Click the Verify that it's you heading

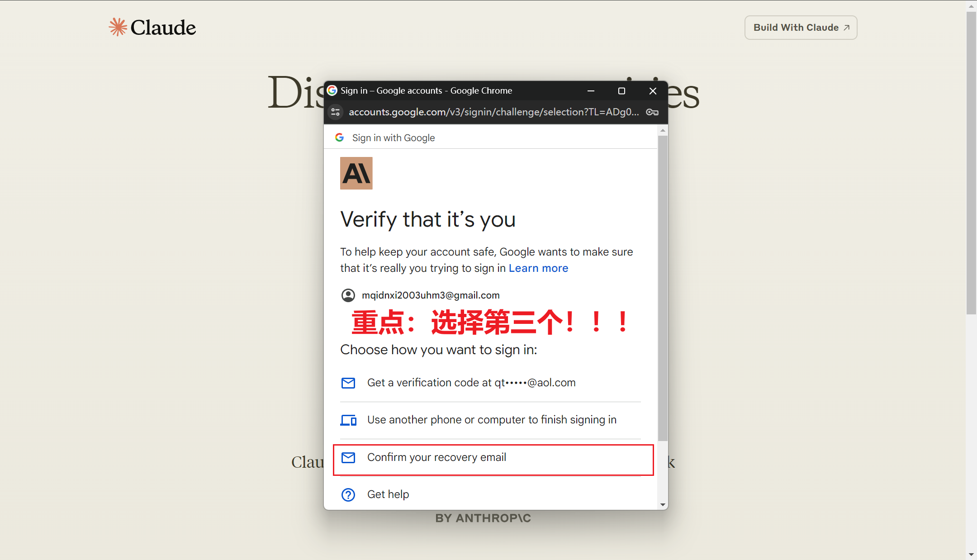pyautogui.click(x=428, y=219)
